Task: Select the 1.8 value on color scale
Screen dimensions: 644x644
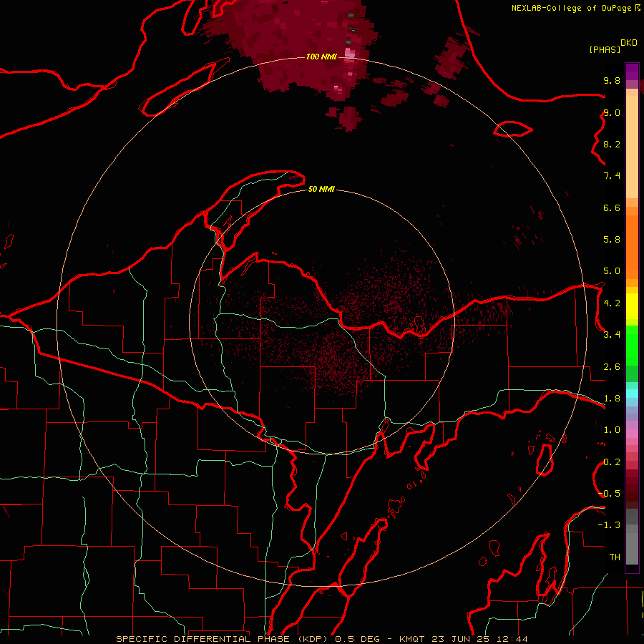Action: point(612,399)
